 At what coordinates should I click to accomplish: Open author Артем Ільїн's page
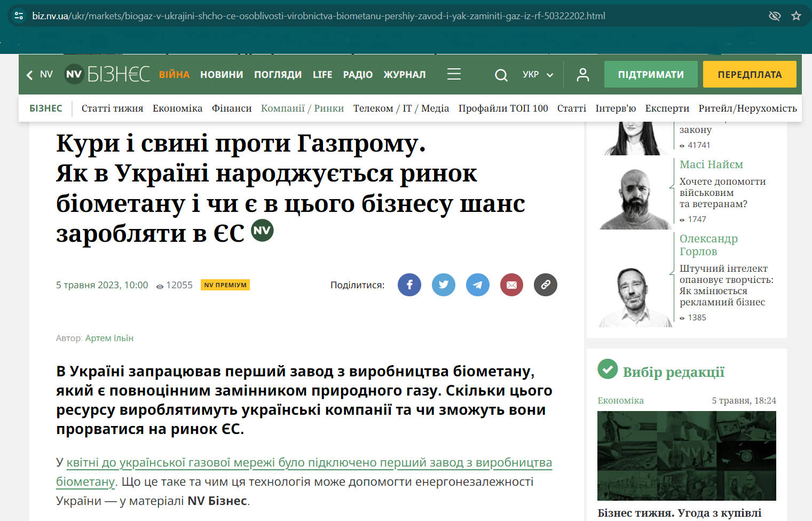[109, 338]
